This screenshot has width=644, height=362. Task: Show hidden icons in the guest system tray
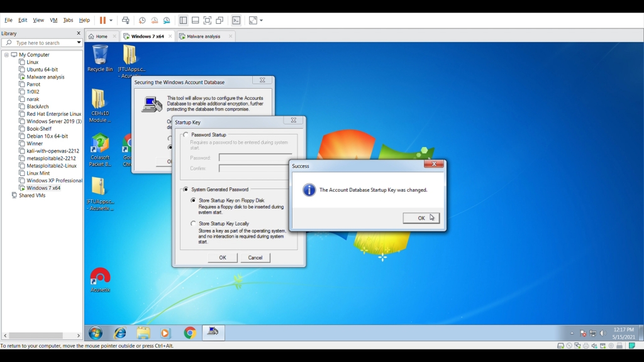tap(572, 333)
